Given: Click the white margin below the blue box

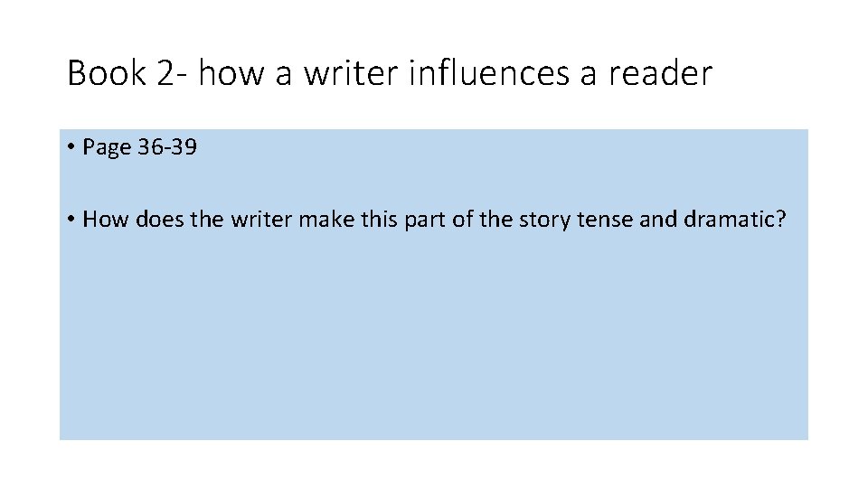Looking at the screenshot, I should [x=434, y=465].
